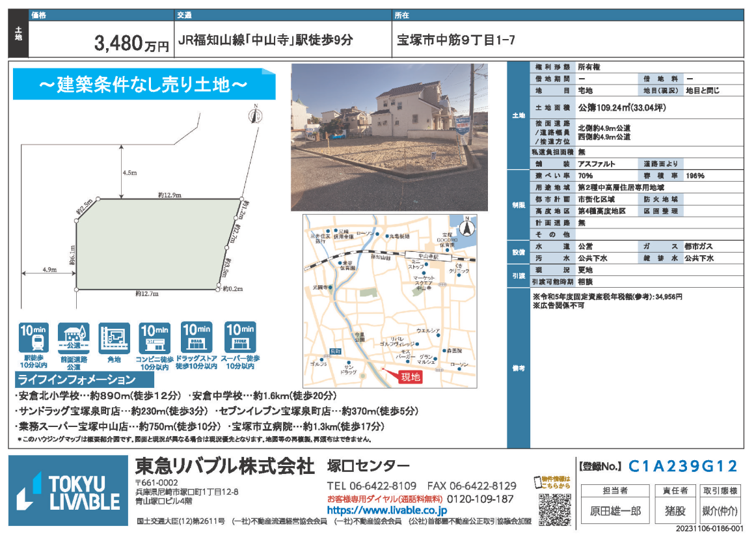Click the north arrow on the area map
Viewport: 756px width, 539px height.
click(x=466, y=228)
